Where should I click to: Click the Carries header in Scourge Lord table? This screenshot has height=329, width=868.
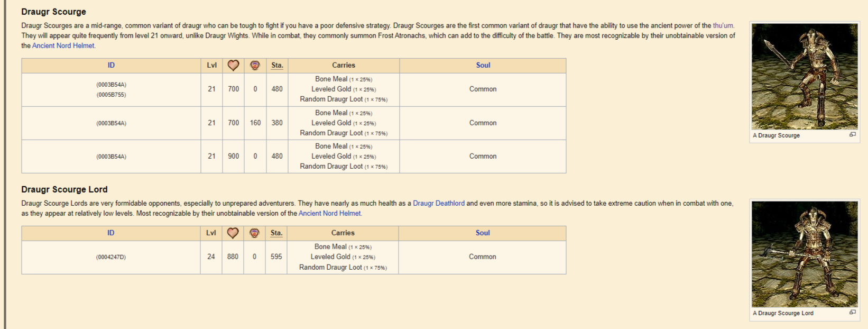[343, 233]
